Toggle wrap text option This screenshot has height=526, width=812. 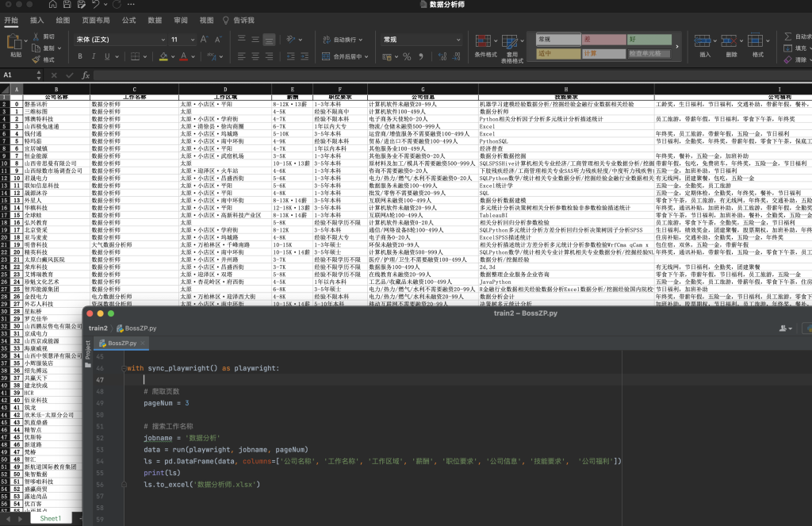[343, 40]
